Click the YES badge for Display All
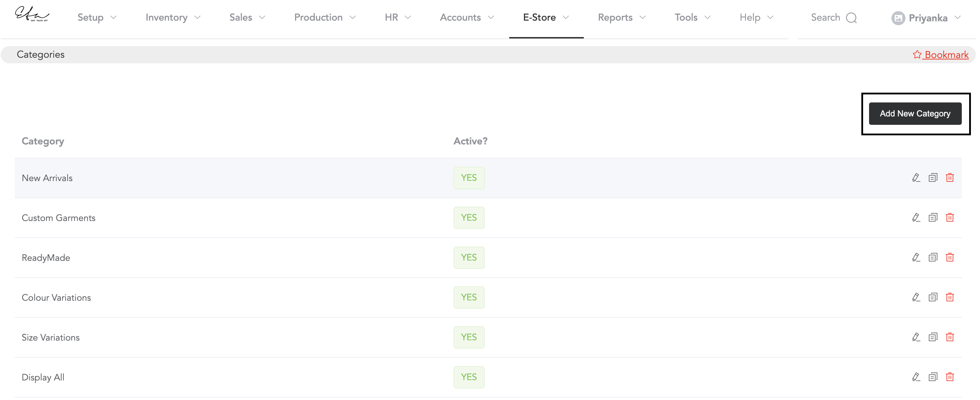 click(469, 377)
